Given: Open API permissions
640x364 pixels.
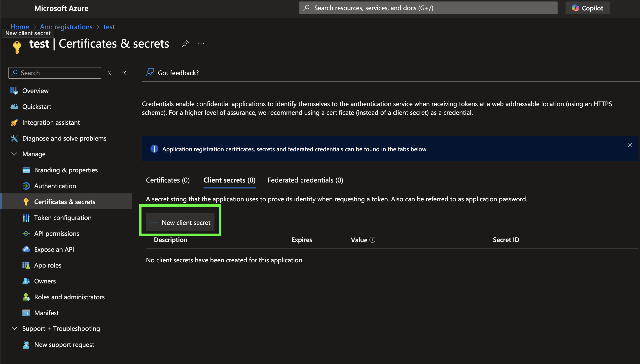Looking at the screenshot, I should click(x=57, y=234).
